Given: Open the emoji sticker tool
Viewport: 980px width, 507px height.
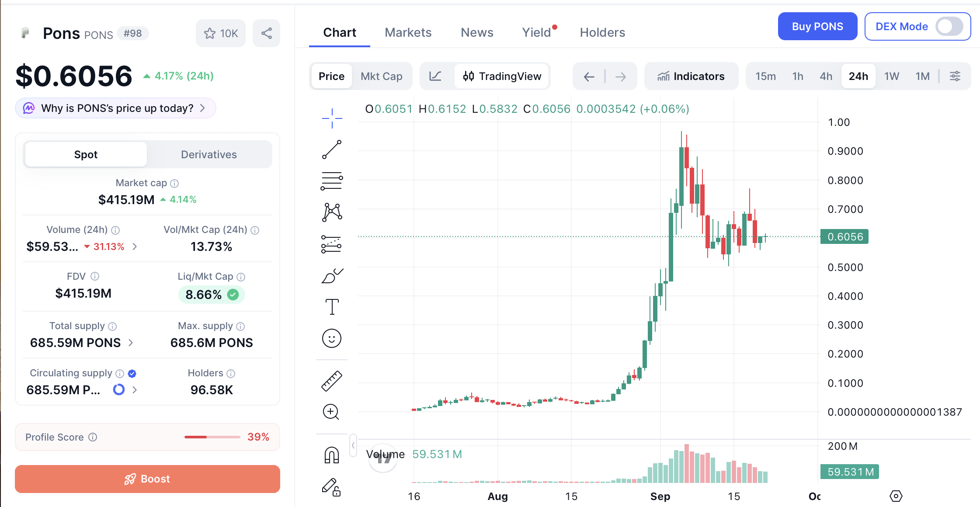Looking at the screenshot, I should click(332, 338).
